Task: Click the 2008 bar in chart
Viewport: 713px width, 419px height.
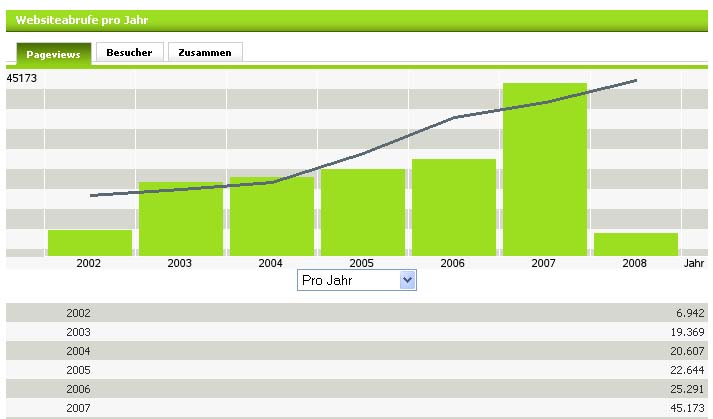Action: (635, 244)
